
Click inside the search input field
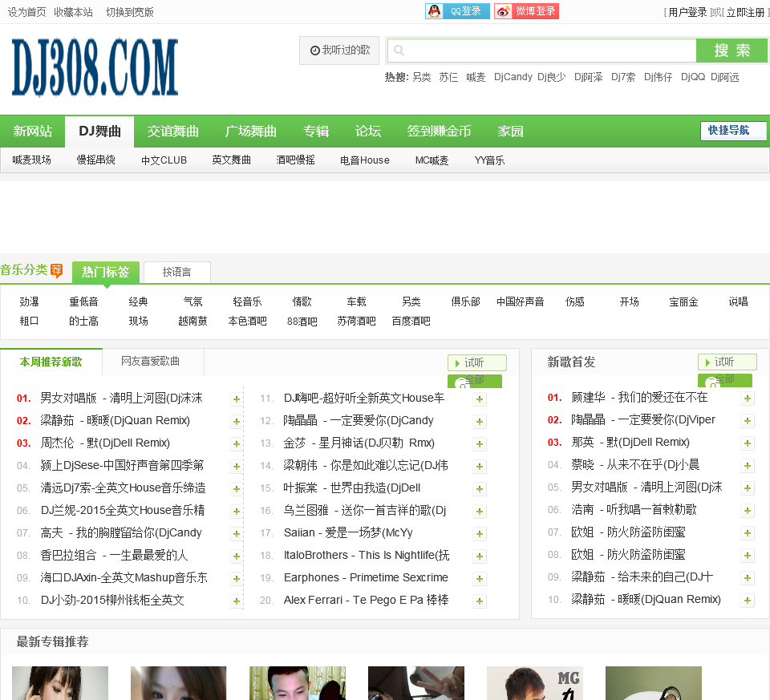coord(542,50)
